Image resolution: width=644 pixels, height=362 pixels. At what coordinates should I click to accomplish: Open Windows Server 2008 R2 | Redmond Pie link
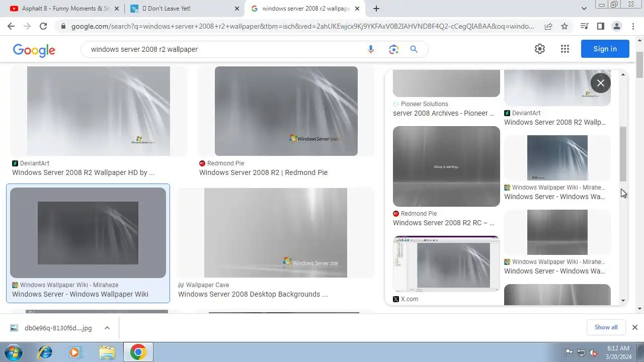coord(263,172)
